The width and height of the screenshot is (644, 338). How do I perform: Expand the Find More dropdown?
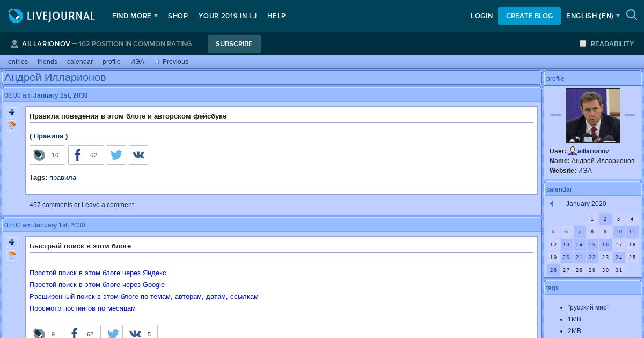(135, 16)
